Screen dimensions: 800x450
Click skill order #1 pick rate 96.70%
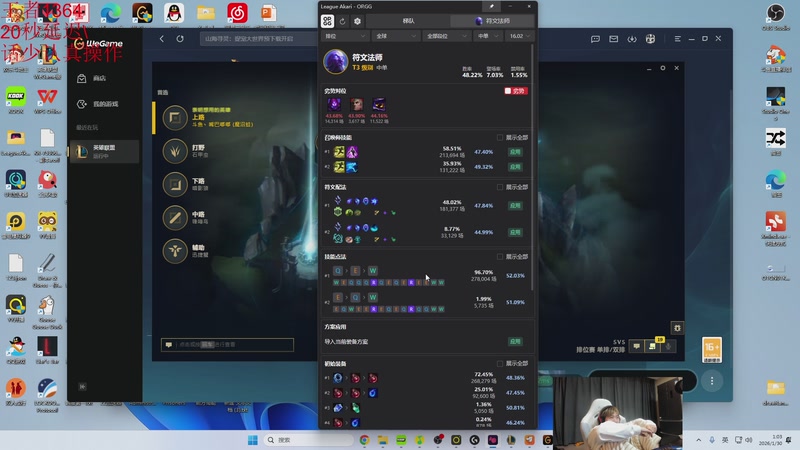point(483,272)
